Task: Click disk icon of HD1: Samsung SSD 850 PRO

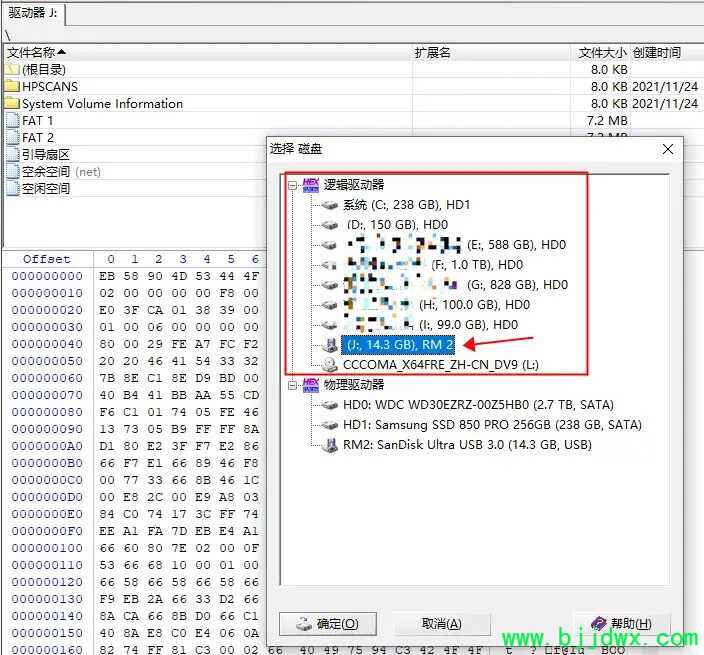Action: tap(330, 425)
